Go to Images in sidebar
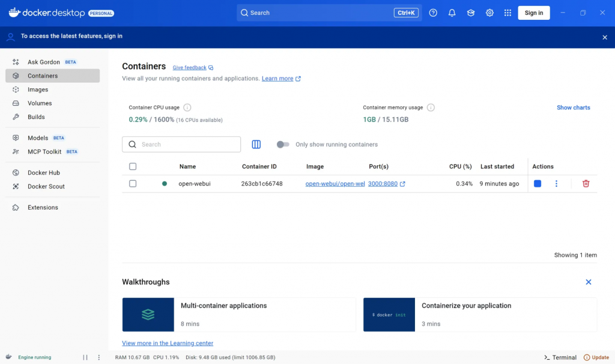This screenshot has width=615, height=364. (53, 89)
